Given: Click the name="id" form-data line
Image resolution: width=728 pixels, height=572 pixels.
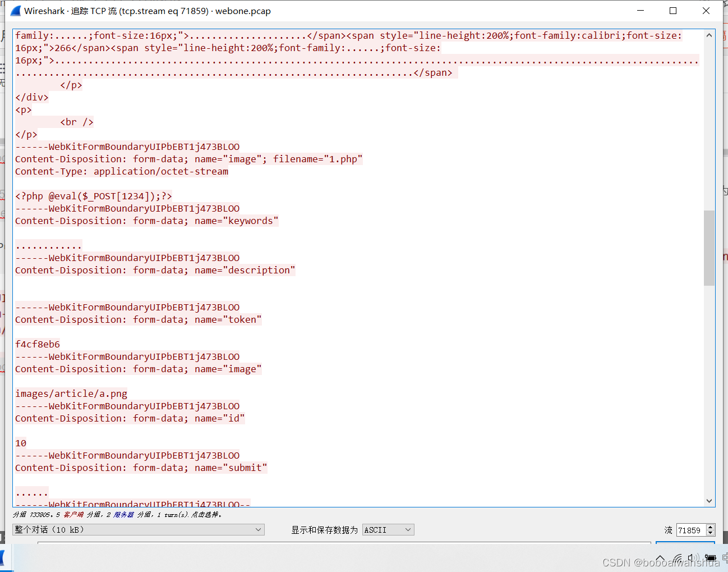Looking at the screenshot, I should pos(130,418).
